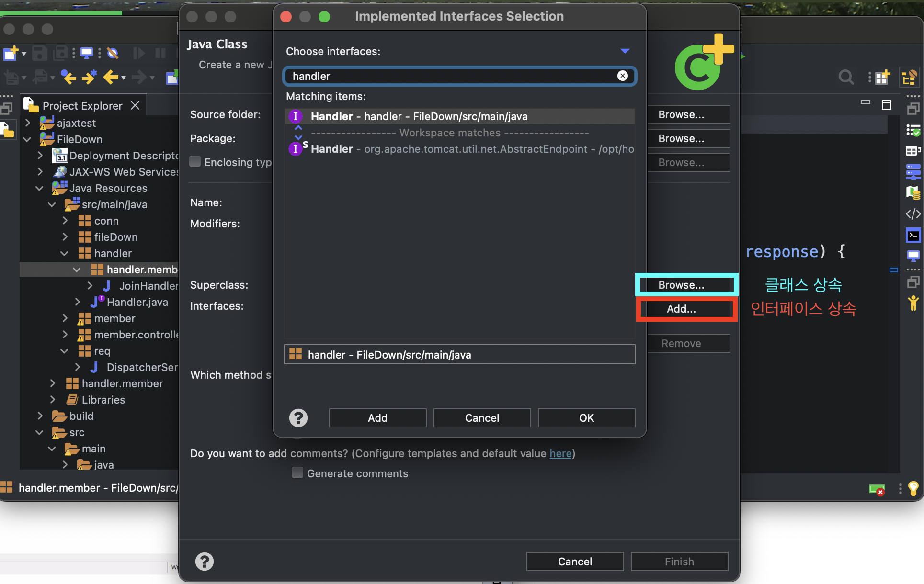Click the 'here' templates link
924x584 pixels.
(560, 453)
